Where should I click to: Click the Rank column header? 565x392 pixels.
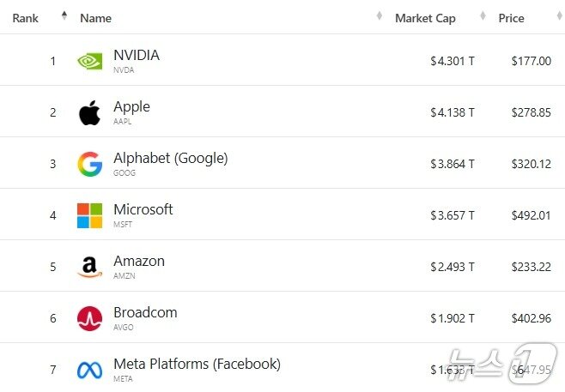point(25,18)
